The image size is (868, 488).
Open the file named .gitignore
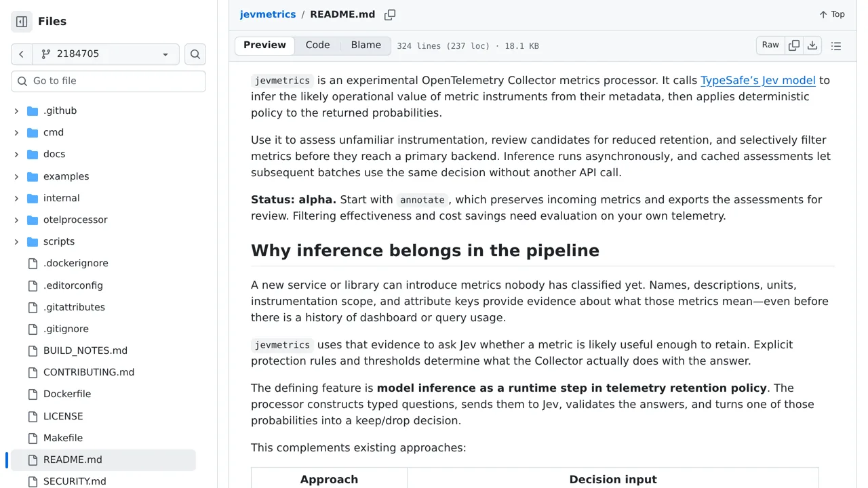point(66,329)
